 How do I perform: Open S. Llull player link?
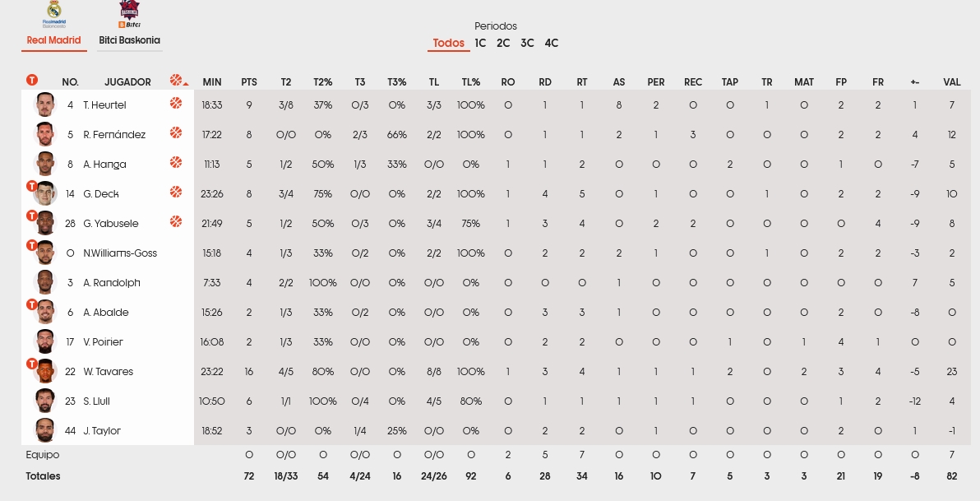96,401
